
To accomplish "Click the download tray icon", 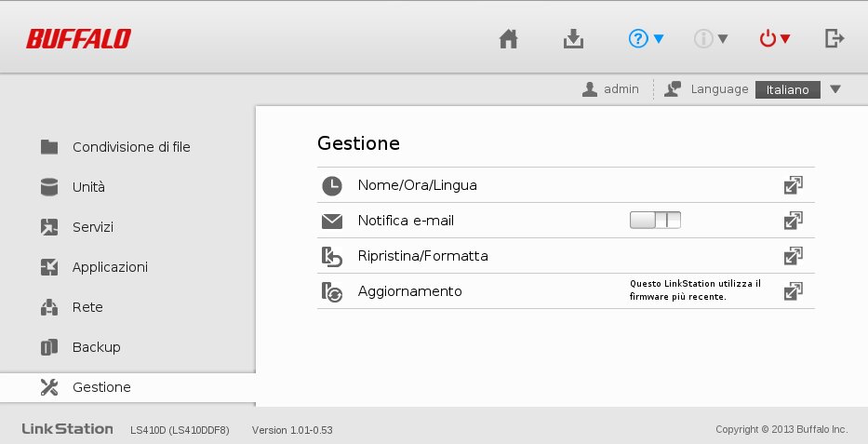I will 573,39.
